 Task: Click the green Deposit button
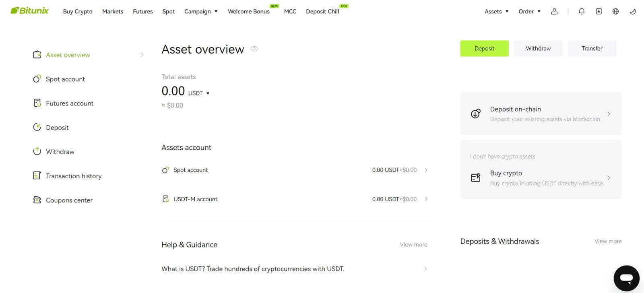tap(484, 48)
